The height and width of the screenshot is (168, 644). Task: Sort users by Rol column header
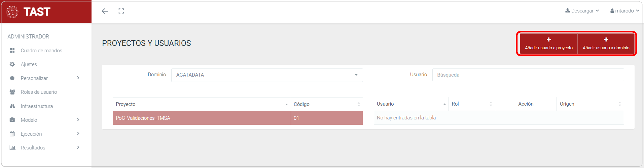tap(471, 104)
